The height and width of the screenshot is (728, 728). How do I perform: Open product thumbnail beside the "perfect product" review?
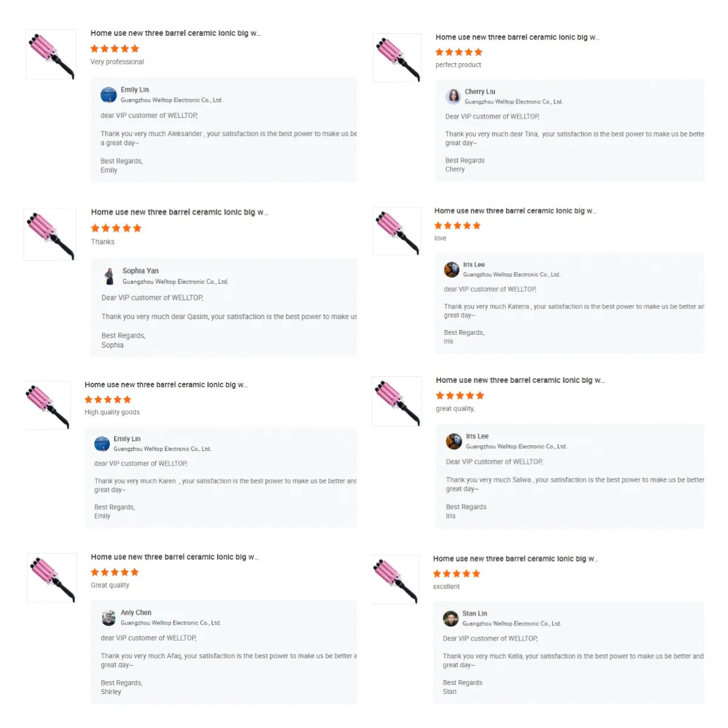397,58
